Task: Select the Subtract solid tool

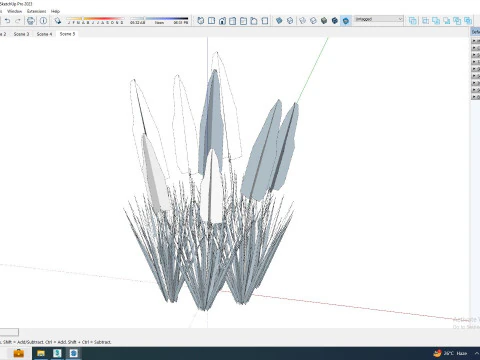Action: tap(447, 21)
